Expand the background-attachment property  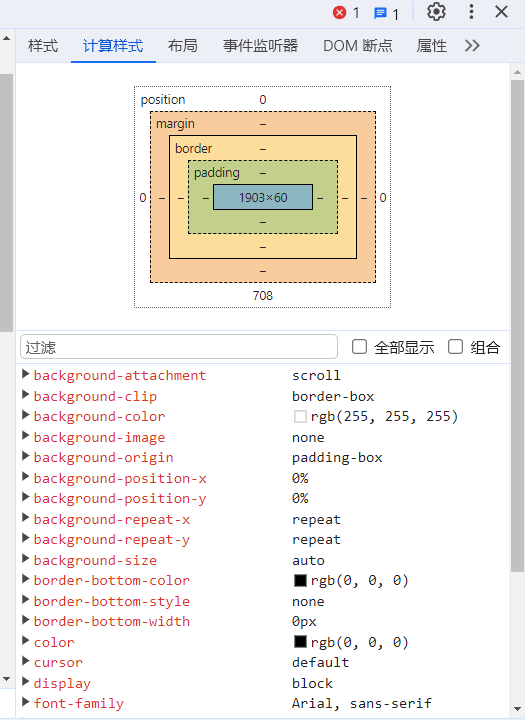coord(26,374)
